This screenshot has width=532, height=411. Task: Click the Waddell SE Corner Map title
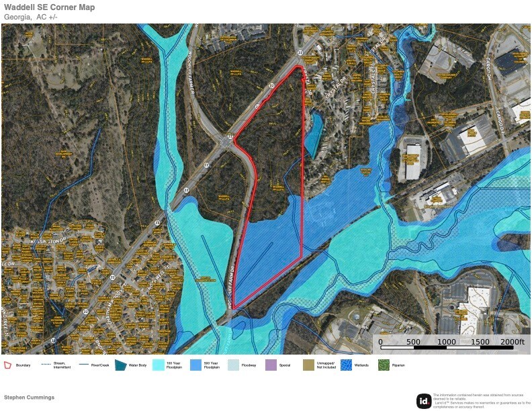[49, 7]
